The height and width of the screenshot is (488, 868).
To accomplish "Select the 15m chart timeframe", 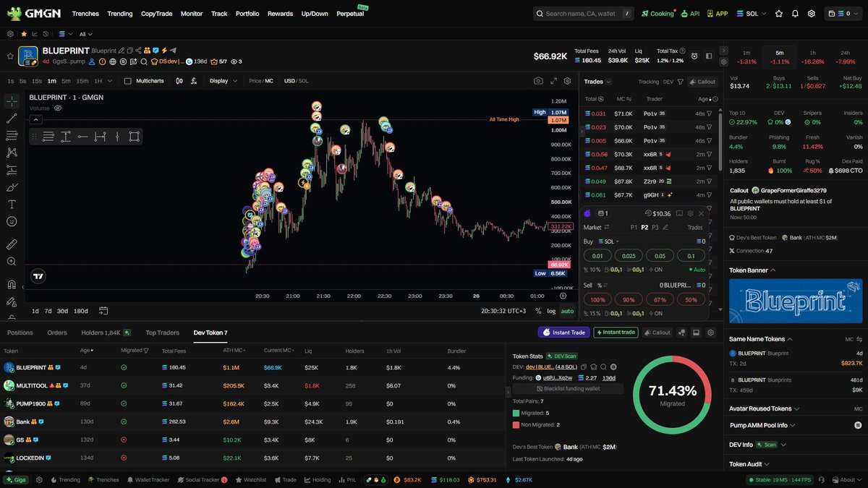I will pos(82,81).
